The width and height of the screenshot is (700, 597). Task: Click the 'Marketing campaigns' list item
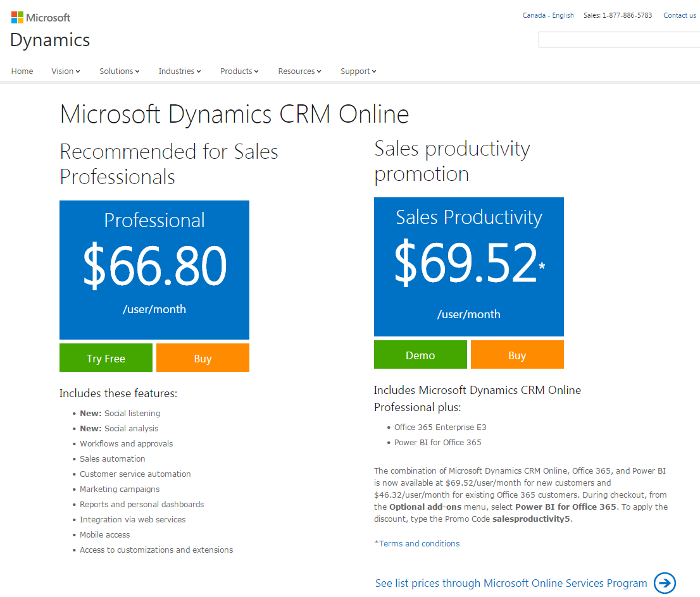point(120,489)
